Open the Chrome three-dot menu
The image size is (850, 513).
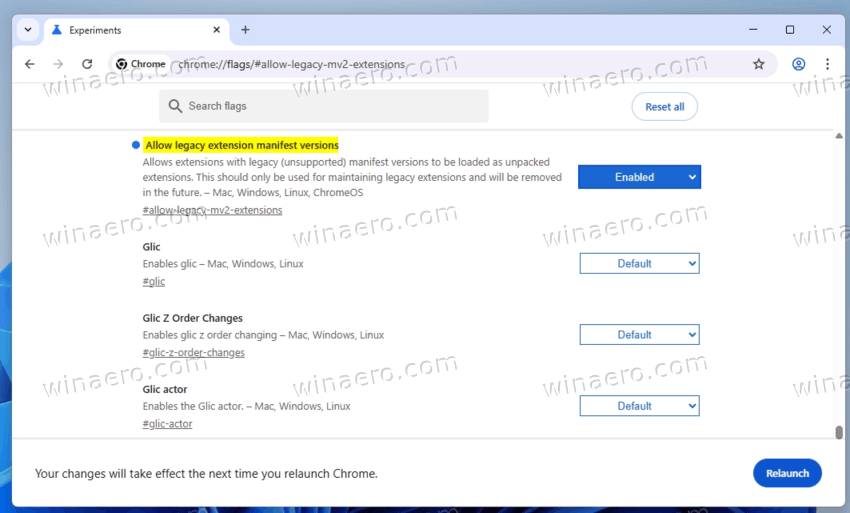click(x=827, y=64)
